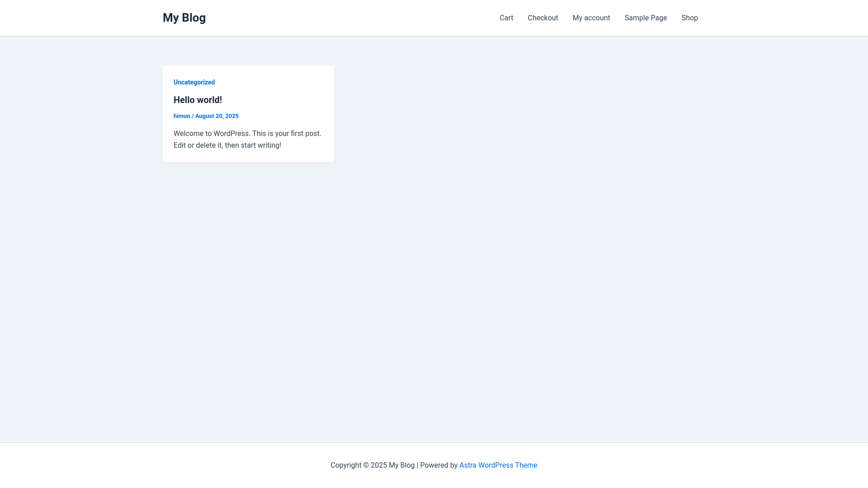Click the August 20, 2025 post date
The height and width of the screenshot is (488, 868).
pos(217,116)
